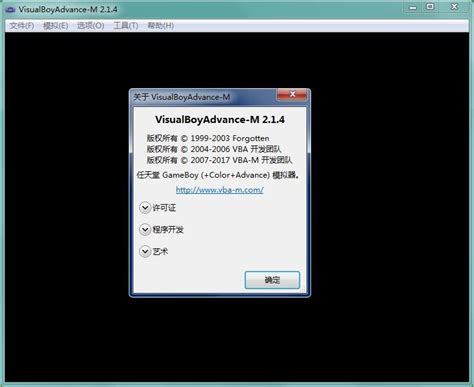Viewport: 474px width, 387px height.
Task: Expand the 程序开发 section
Action: (x=145, y=229)
